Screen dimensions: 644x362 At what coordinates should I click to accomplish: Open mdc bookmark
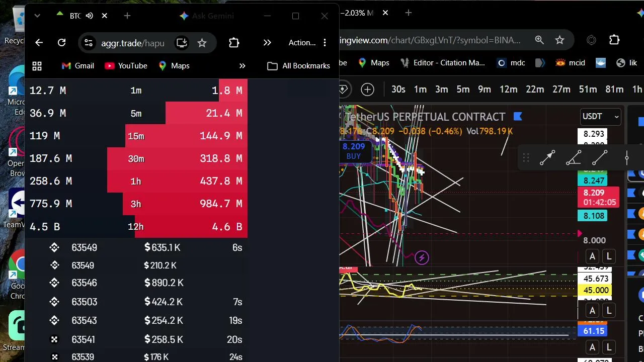click(x=511, y=63)
